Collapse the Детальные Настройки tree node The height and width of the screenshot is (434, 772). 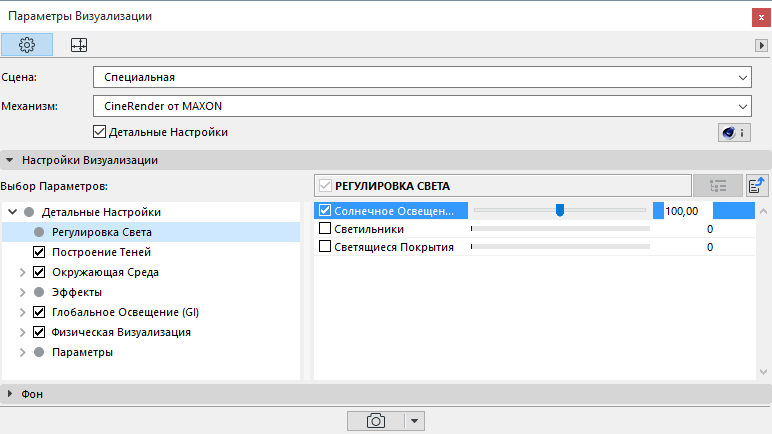13,212
